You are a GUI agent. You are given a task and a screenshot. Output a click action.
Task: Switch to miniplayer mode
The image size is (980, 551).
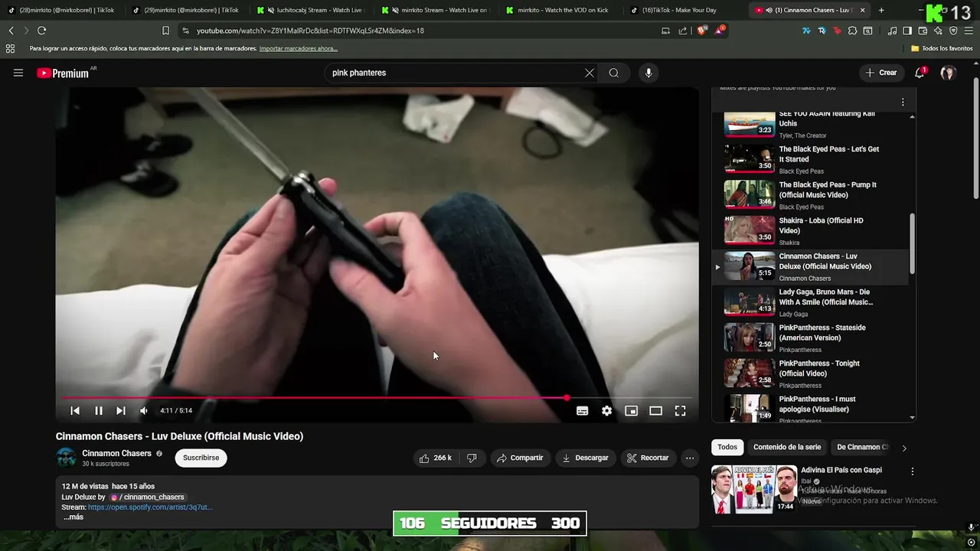[632, 411]
